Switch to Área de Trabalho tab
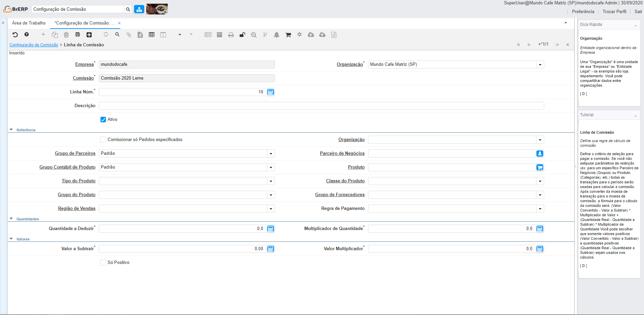The width and height of the screenshot is (644, 315). click(29, 23)
